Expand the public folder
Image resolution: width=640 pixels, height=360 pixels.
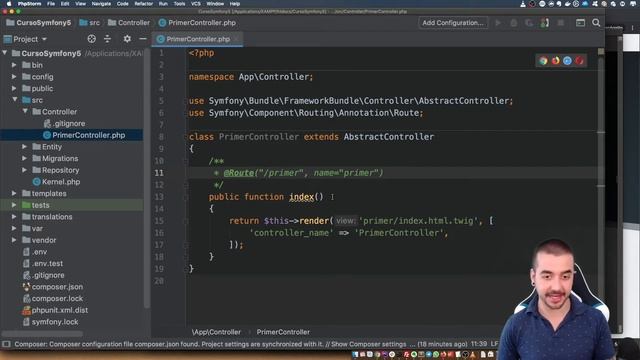click(14, 88)
